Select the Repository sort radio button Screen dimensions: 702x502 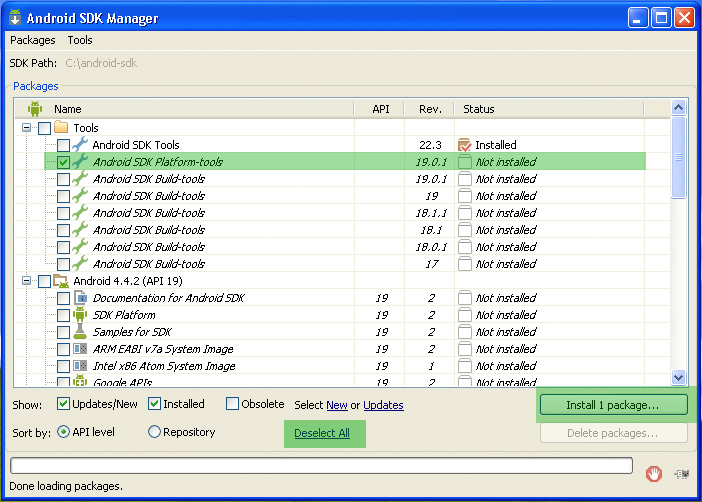click(x=154, y=432)
